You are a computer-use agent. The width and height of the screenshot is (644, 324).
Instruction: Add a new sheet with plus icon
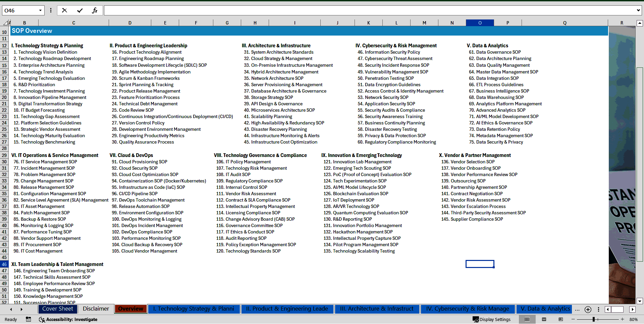(x=588, y=310)
